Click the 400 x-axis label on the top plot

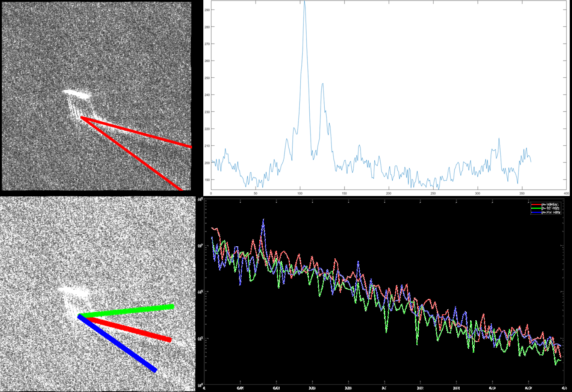pyautogui.click(x=566, y=193)
